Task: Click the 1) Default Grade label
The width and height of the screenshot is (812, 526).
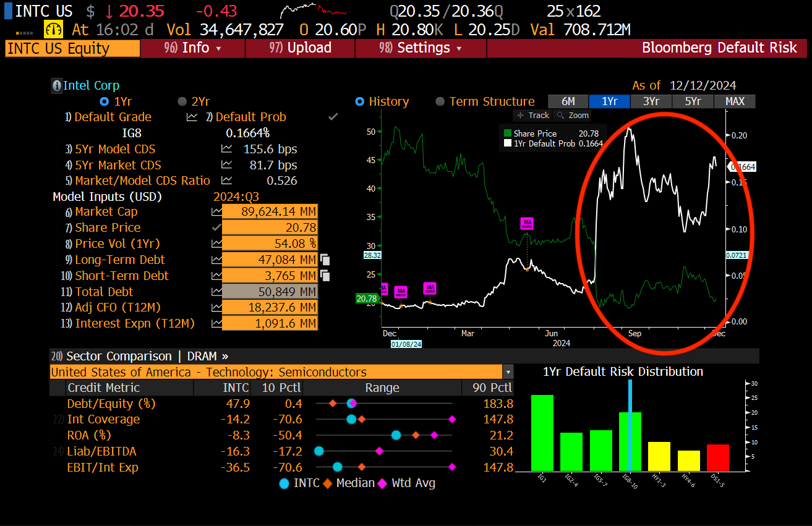Action: pyautogui.click(x=108, y=117)
